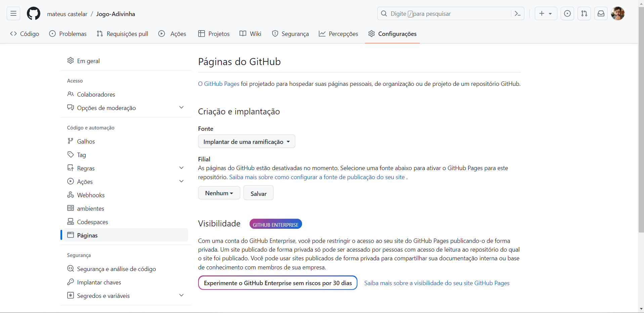Open the create-new dropdown arrow

pyautogui.click(x=550, y=14)
